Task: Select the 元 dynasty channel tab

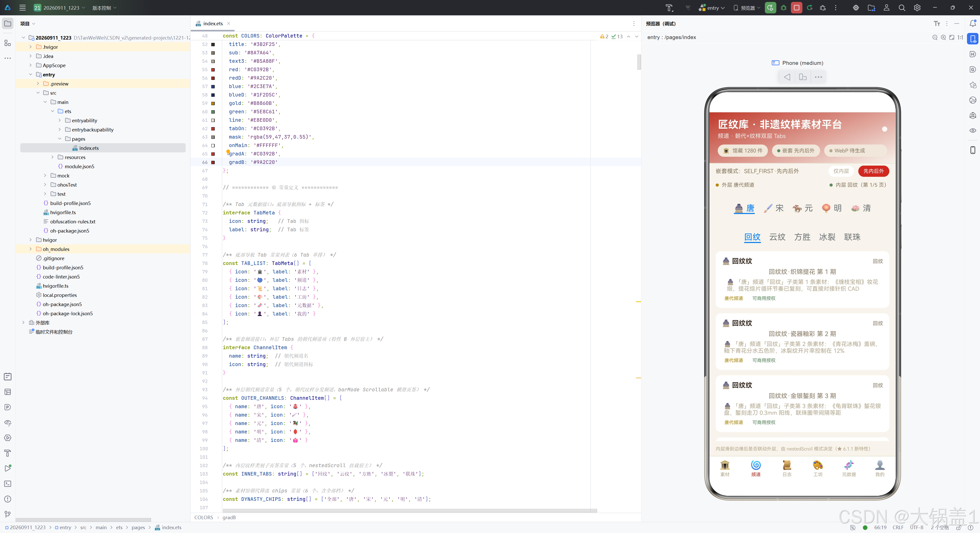Action: 803,208
